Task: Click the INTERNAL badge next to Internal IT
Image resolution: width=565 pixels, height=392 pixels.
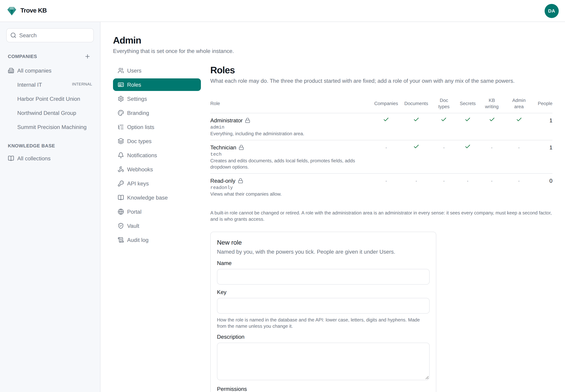Action: (82, 84)
